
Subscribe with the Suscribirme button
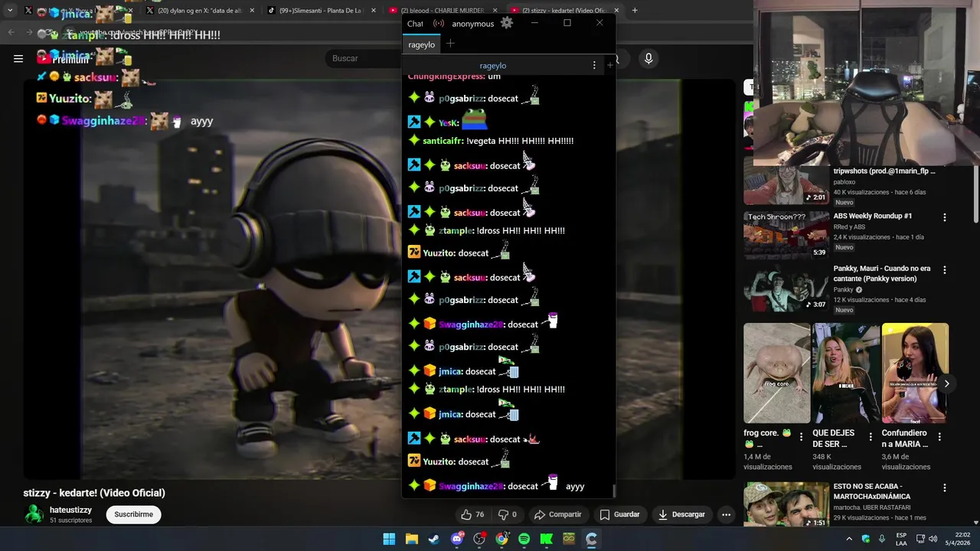133,514
